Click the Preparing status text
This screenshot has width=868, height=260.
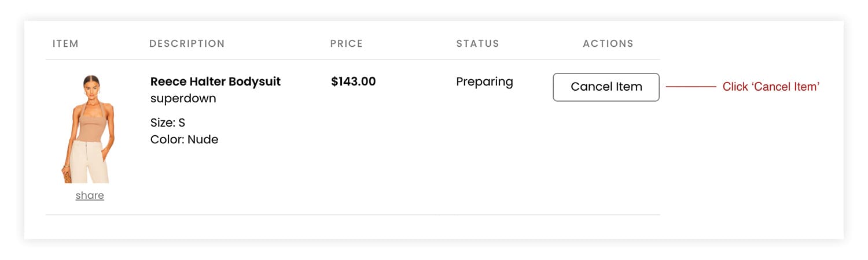click(x=484, y=81)
